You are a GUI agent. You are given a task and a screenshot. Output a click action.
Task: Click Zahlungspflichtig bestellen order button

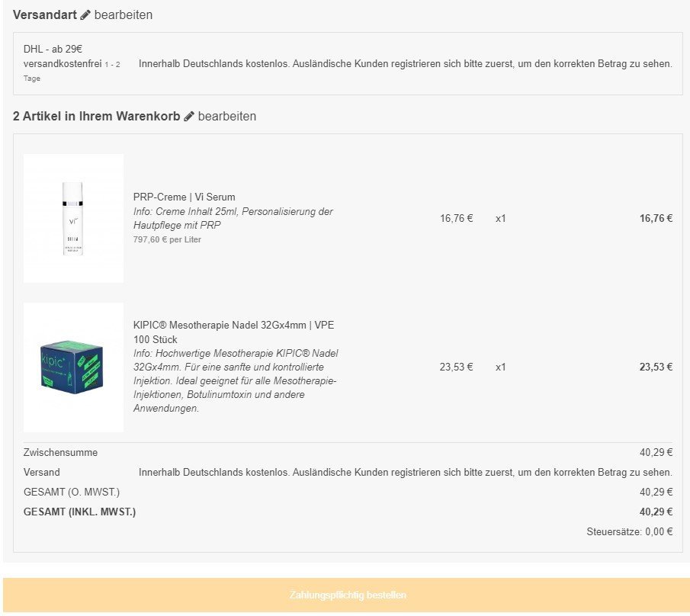click(348, 595)
